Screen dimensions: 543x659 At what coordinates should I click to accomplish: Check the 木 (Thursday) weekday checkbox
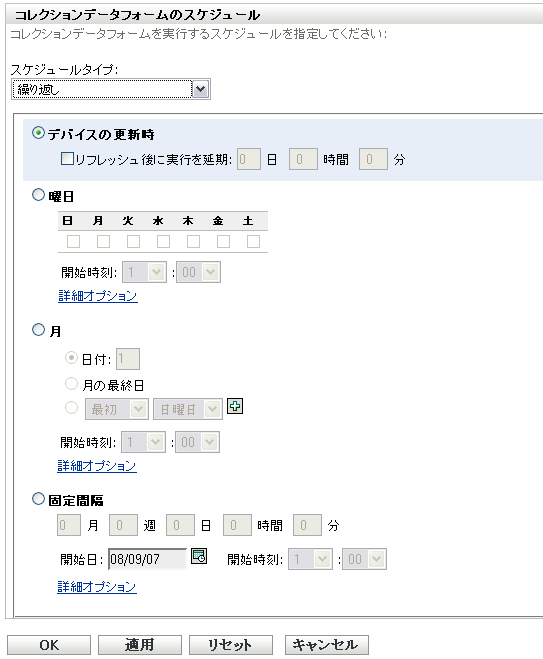193,242
